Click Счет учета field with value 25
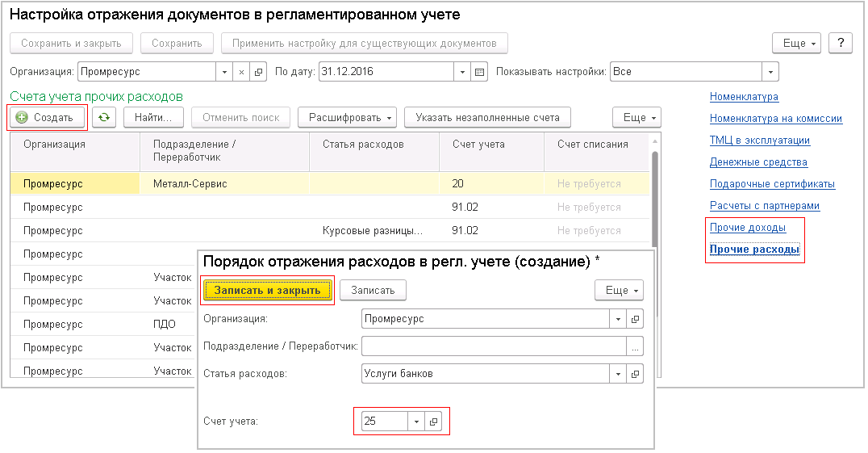868x453 pixels. click(x=385, y=422)
